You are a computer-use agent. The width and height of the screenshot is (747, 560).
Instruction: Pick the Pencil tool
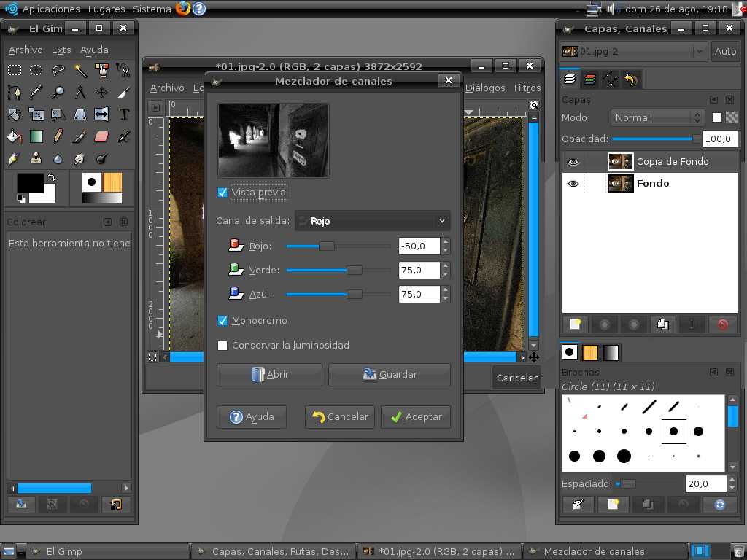click(x=58, y=136)
